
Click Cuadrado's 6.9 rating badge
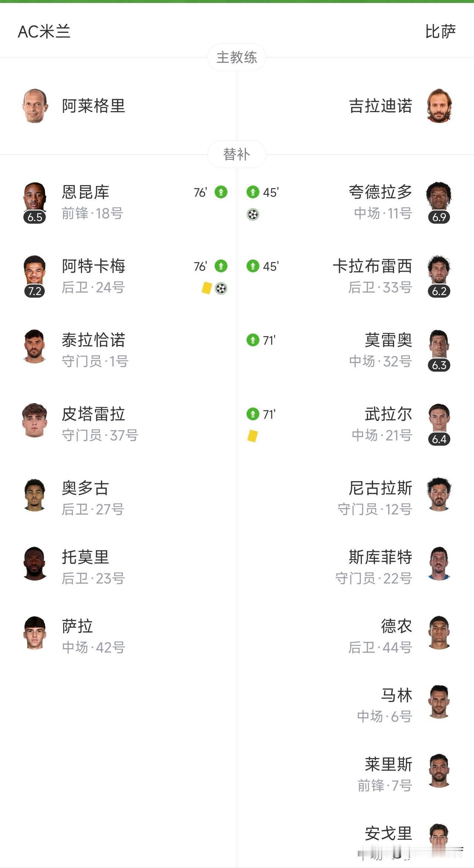coord(439,217)
